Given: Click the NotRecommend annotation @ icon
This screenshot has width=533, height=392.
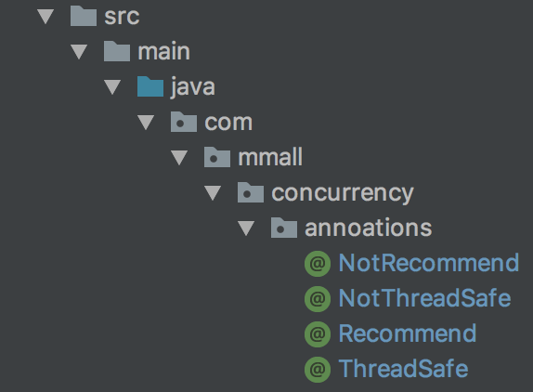Looking at the screenshot, I should (x=318, y=264).
